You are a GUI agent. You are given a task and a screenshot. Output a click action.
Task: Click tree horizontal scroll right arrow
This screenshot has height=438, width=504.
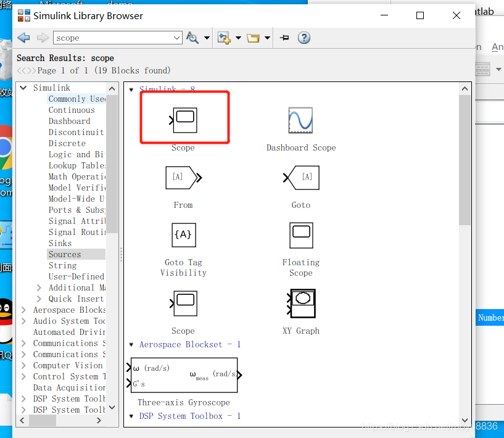click(x=99, y=420)
